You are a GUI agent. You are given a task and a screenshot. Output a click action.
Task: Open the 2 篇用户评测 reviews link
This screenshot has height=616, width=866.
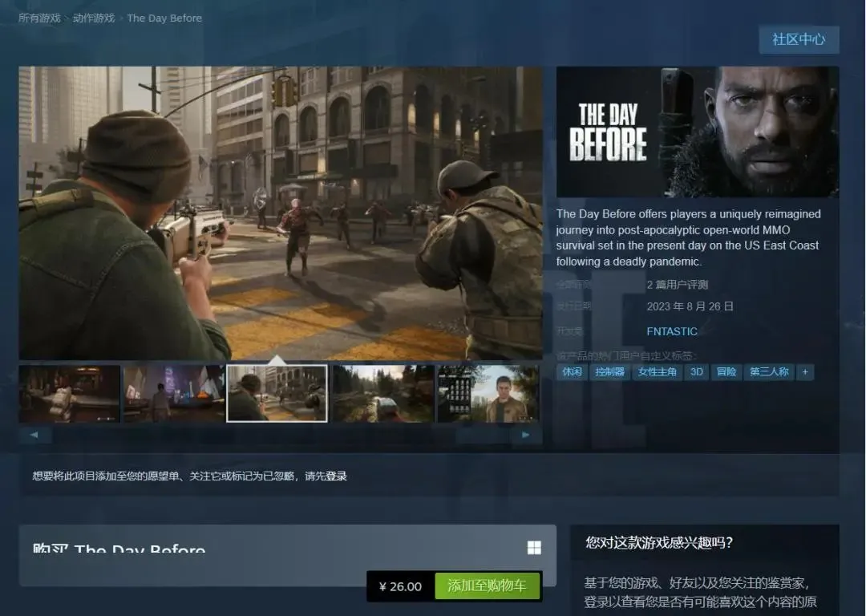677,285
